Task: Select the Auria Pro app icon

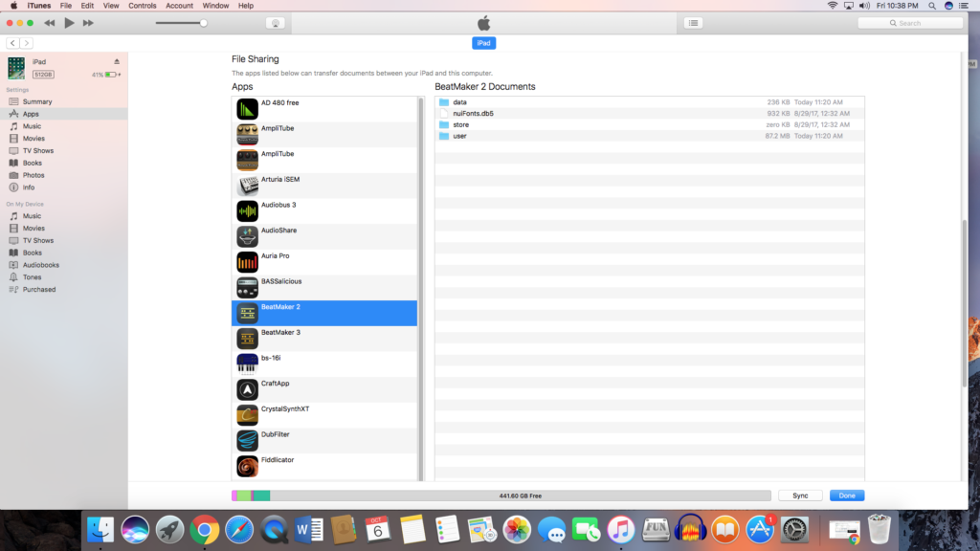Action: (247, 262)
